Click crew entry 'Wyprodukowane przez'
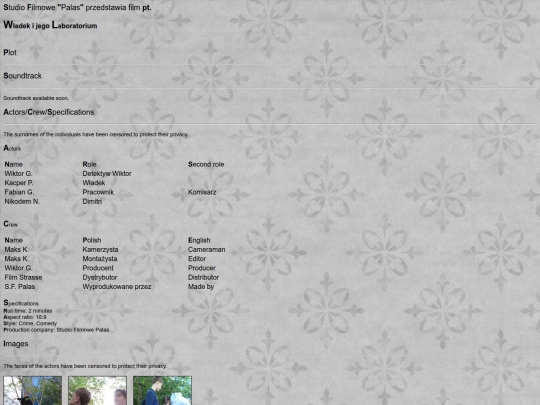 (x=117, y=287)
